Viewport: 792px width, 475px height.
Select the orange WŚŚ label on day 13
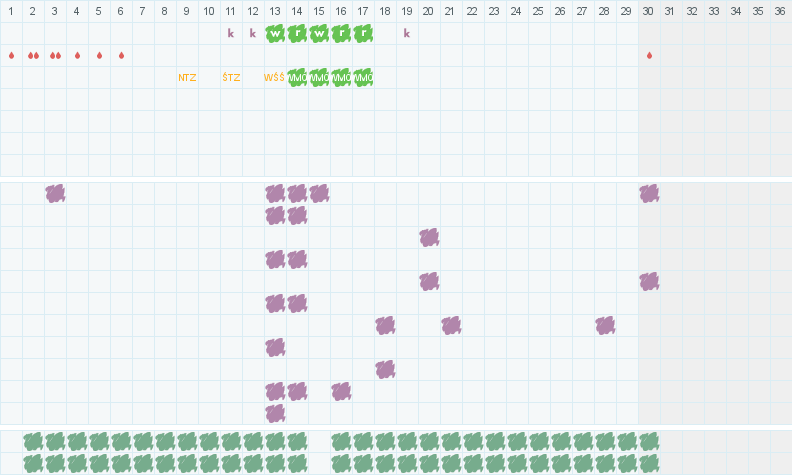tap(275, 77)
